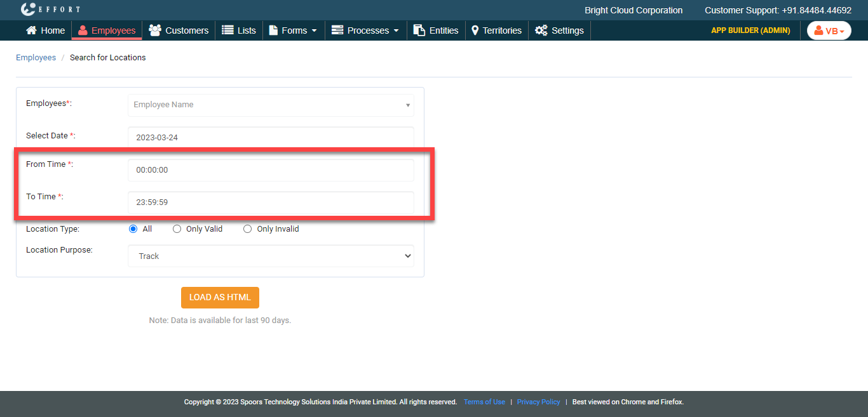Screen dimensions: 868x417
Task: Open the Privacy Policy link
Action: [538, 402]
